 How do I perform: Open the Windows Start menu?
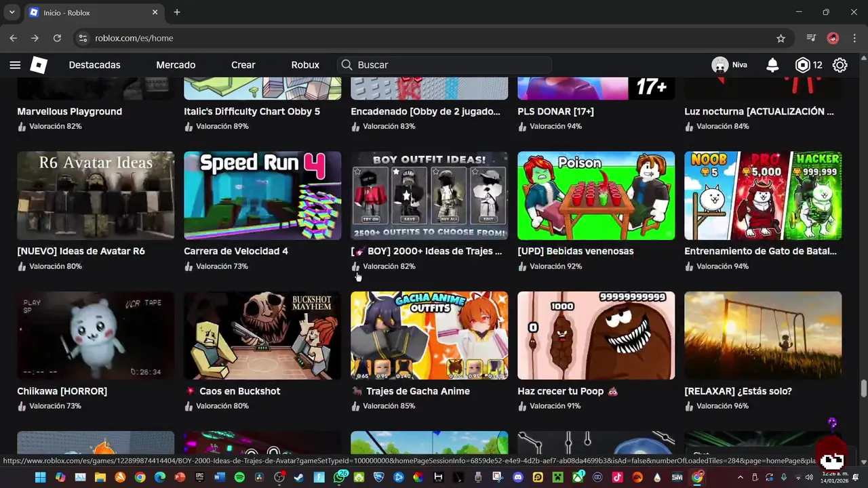click(x=40, y=477)
